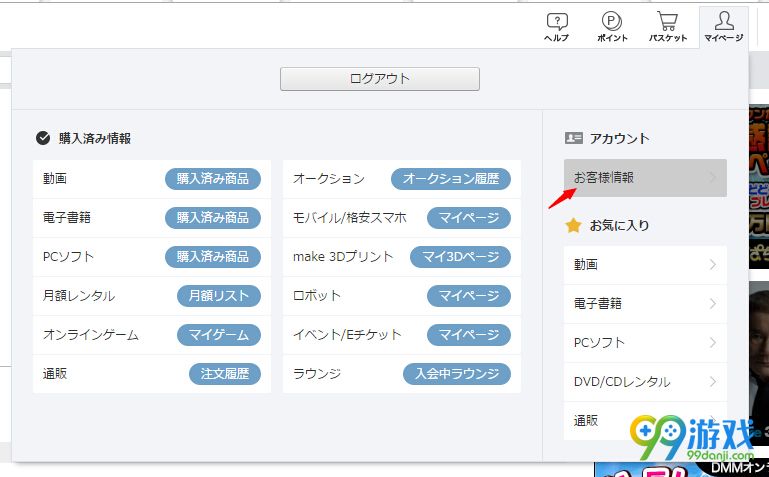
Task: Click the お気に入り star icon
Action: point(573,226)
